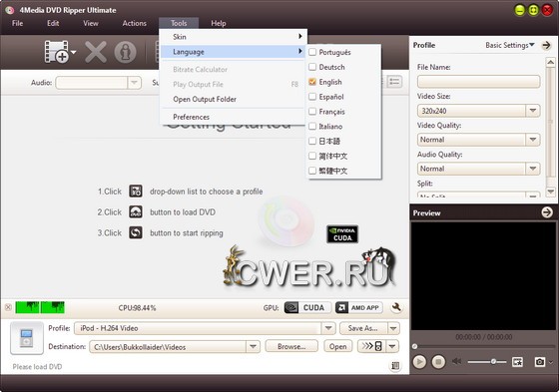
Task: Open the File menu
Action: click(x=18, y=24)
